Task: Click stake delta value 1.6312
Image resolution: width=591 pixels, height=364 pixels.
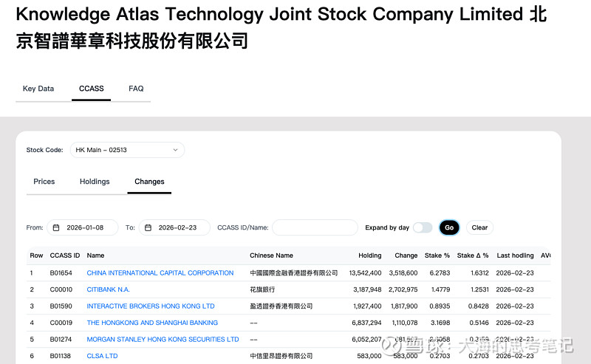Action: tap(479, 272)
